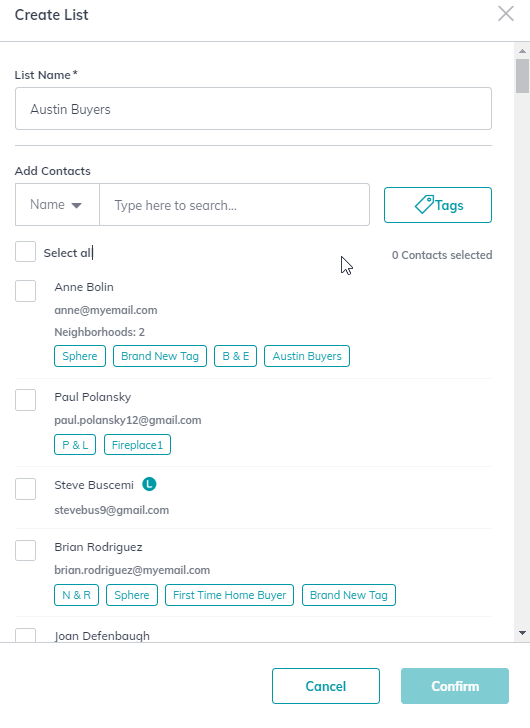Click the L badge beside Steve Buscemi

pyautogui.click(x=149, y=484)
